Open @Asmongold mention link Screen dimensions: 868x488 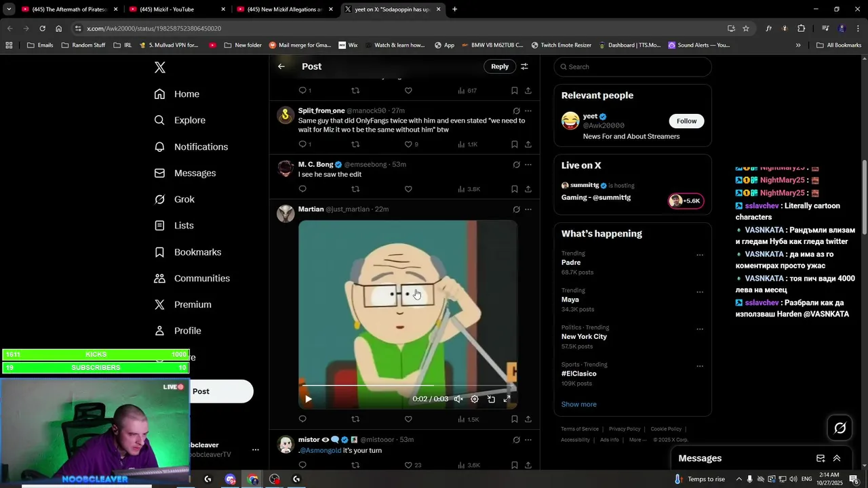(320, 451)
